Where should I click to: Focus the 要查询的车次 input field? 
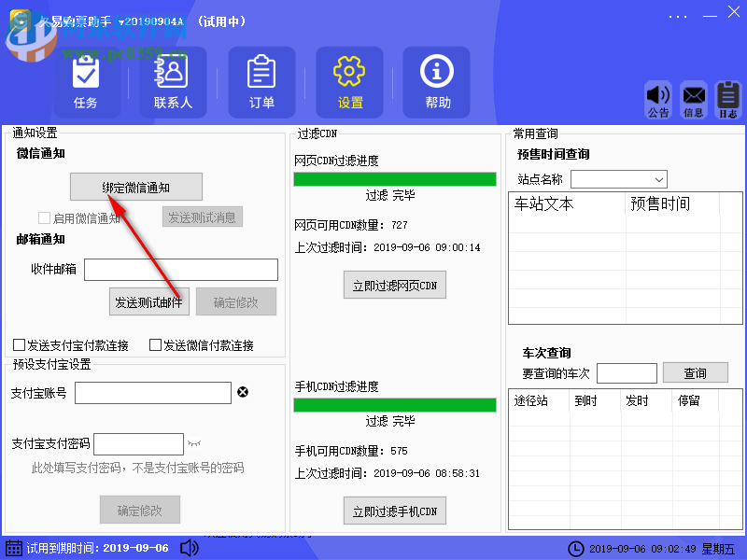point(627,372)
